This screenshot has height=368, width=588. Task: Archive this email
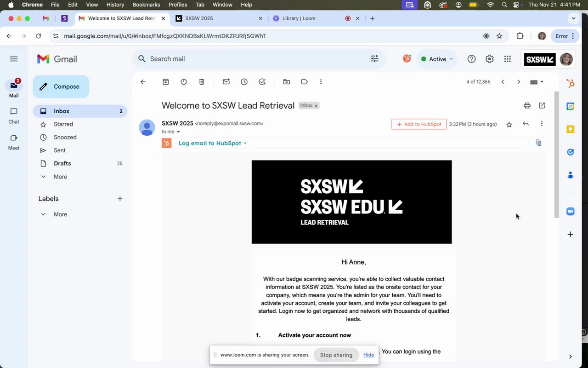coord(166,82)
